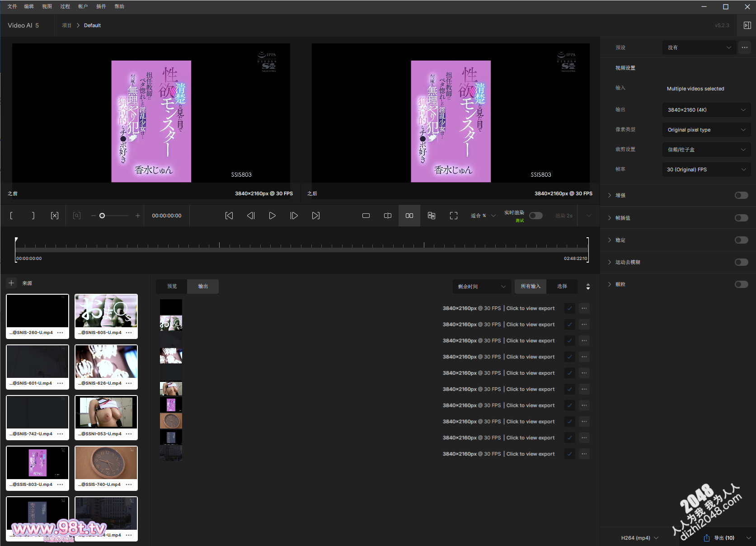756x546 pixels.
Task: Set trim end bracket marker
Action: tap(33, 216)
